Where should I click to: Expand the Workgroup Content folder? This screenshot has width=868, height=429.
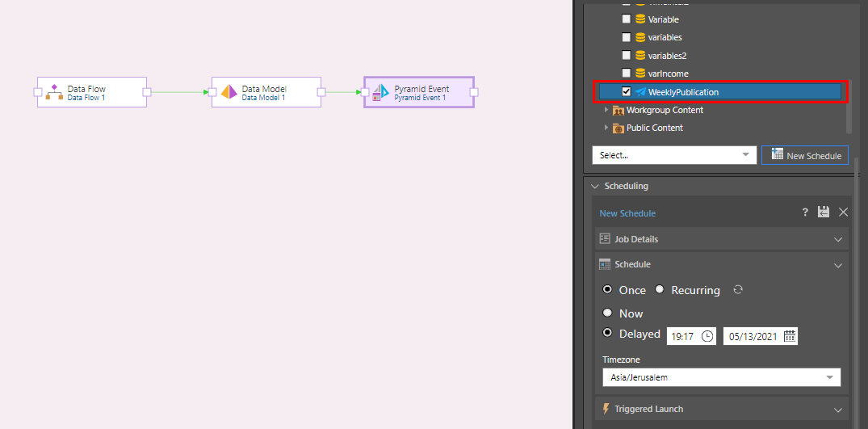tap(607, 110)
